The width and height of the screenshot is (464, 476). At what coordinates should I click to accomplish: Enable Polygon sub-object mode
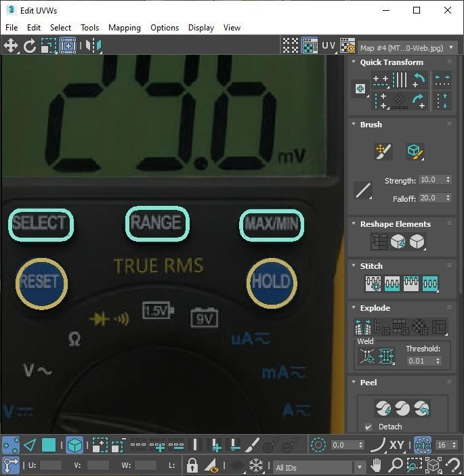(49, 446)
